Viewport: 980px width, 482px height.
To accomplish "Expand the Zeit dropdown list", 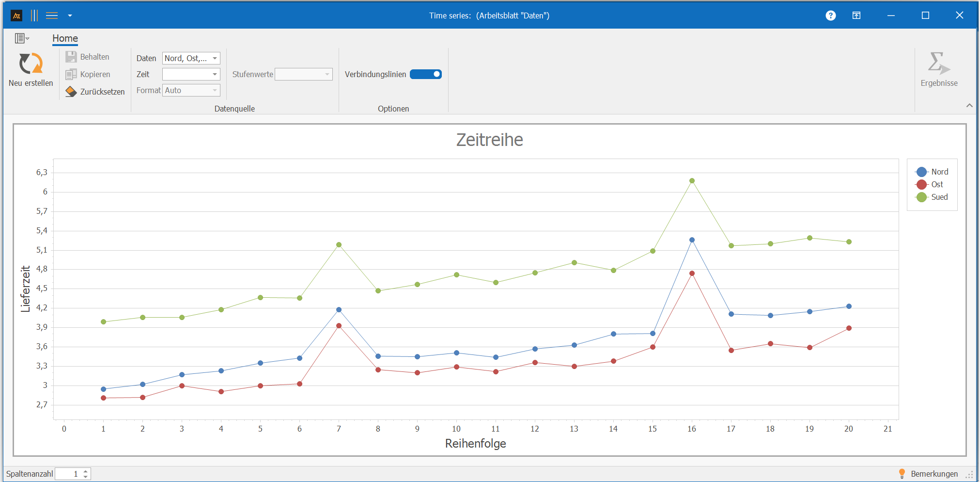I will click(x=215, y=74).
